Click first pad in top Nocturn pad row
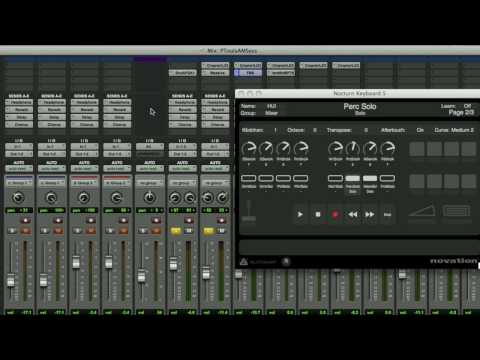The image size is (480, 360). coord(417,149)
